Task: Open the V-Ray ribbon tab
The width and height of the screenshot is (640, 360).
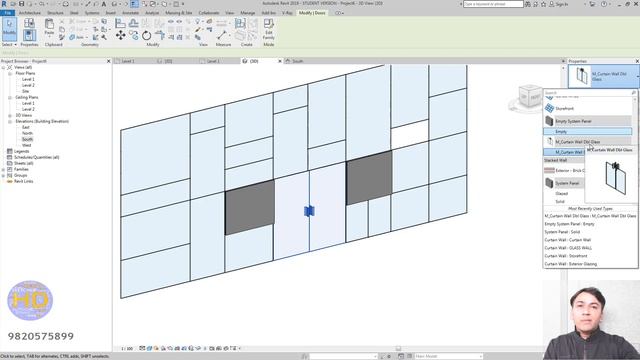Action: pyautogui.click(x=287, y=13)
